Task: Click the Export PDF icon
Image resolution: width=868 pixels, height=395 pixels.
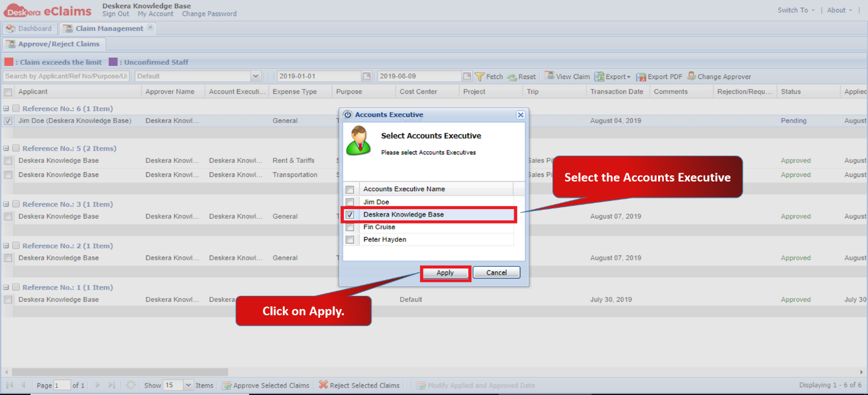Action: click(x=641, y=77)
